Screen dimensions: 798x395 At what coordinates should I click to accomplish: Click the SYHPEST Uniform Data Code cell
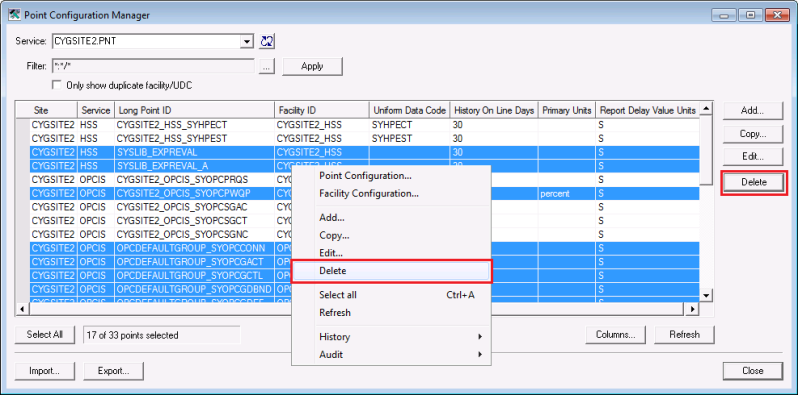coord(410,138)
